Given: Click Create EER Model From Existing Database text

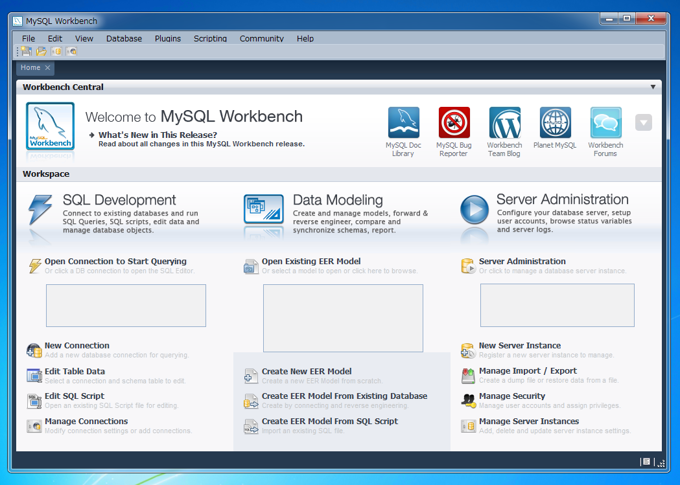Looking at the screenshot, I should click(x=345, y=396).
